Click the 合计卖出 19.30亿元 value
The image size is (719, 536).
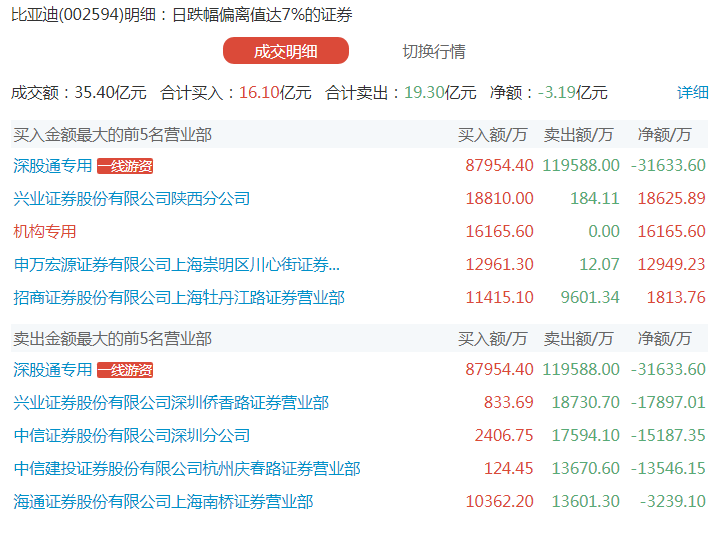click(401, 93)
